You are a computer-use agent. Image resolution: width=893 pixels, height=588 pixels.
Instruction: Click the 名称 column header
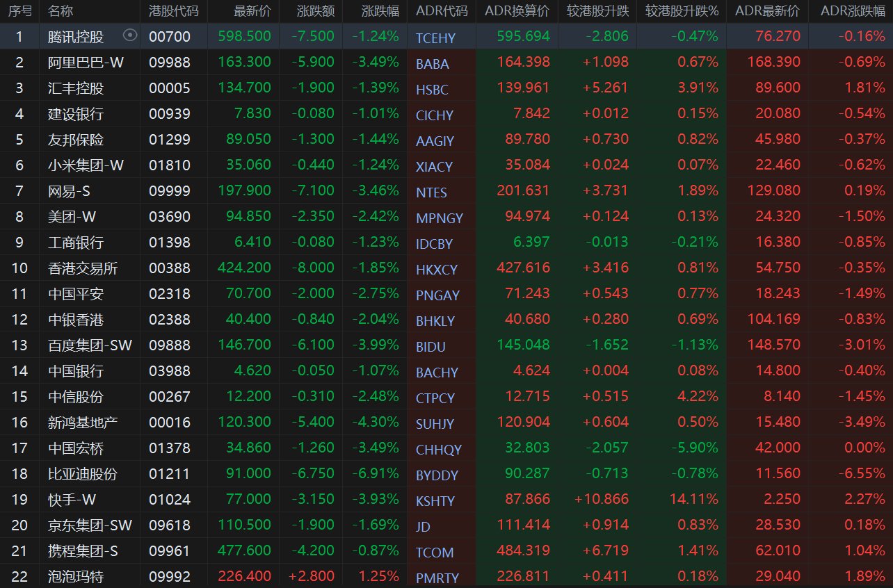pos(61,11)
